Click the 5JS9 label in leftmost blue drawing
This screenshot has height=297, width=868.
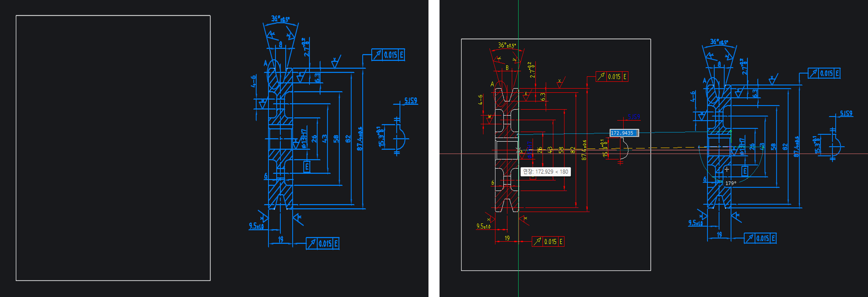[410, 100]
